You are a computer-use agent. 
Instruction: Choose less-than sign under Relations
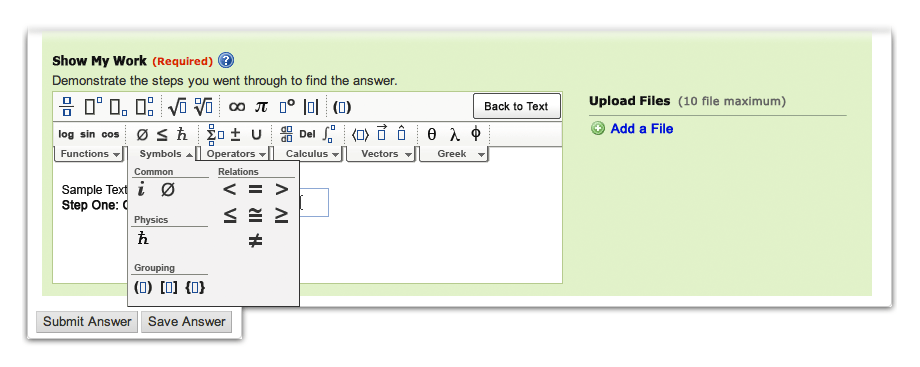(229, 190)
